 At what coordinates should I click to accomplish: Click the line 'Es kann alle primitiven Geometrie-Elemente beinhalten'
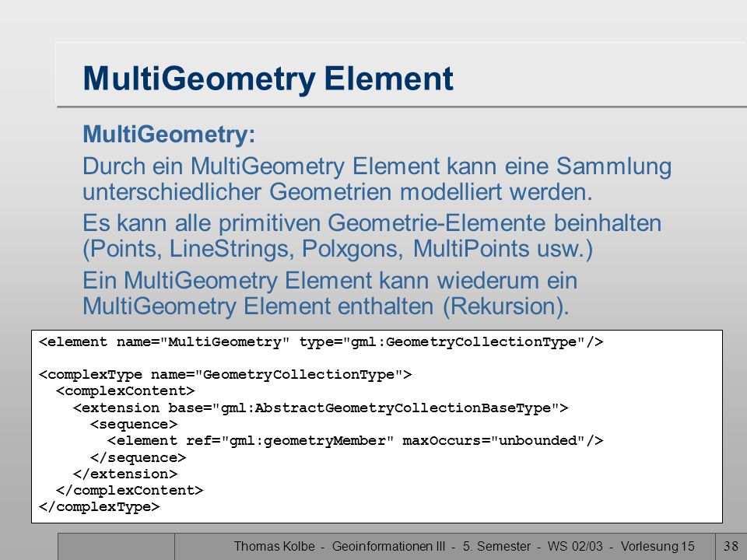pos(372,223)
